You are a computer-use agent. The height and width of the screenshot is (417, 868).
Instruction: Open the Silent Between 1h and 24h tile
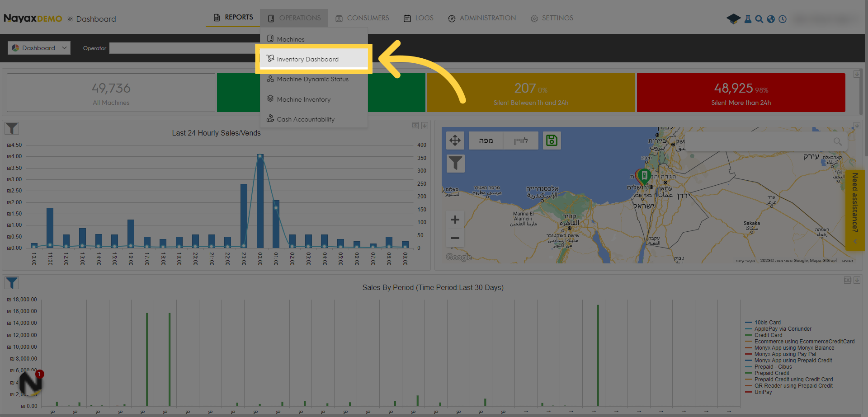(531, 93)
